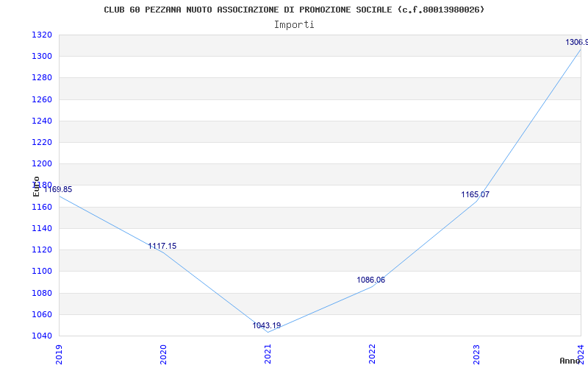Image resolution: width=588 pixels, height=368 pixels.
Task: Click y-axis value 1140
Action: click(x=42, y=228)
